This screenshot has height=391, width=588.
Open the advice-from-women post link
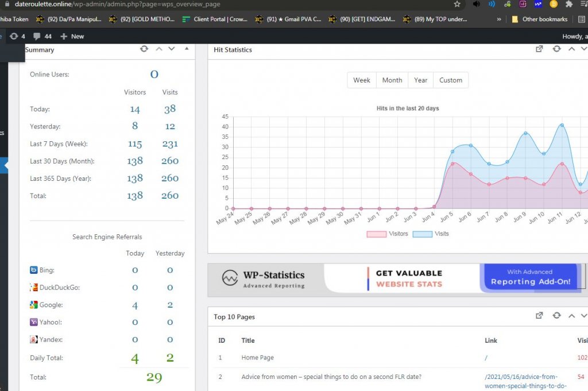525,381
